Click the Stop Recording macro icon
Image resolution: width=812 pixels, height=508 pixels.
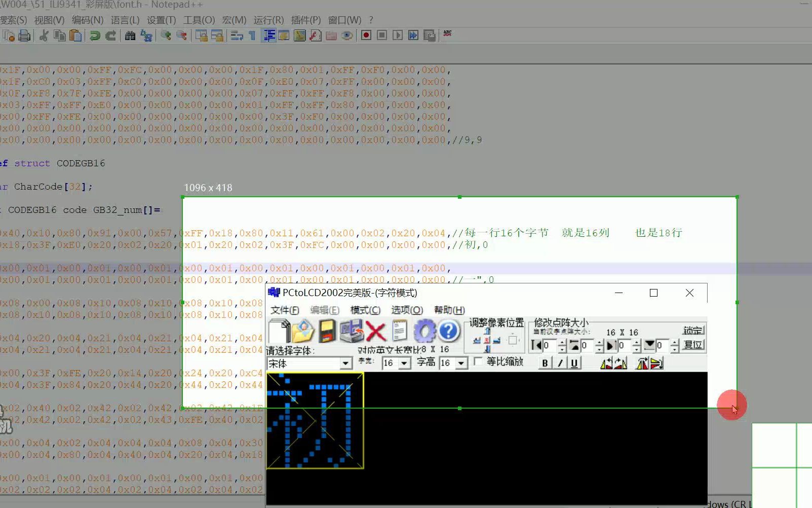(x=382, y=35)
